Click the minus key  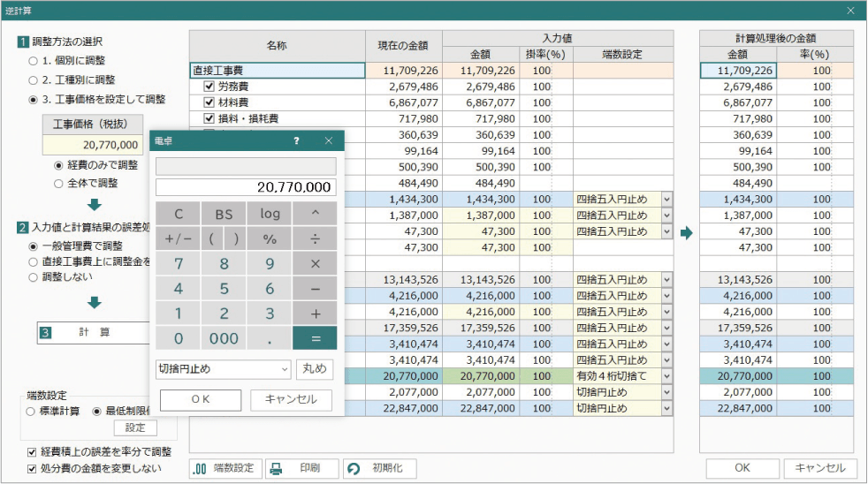315,289
